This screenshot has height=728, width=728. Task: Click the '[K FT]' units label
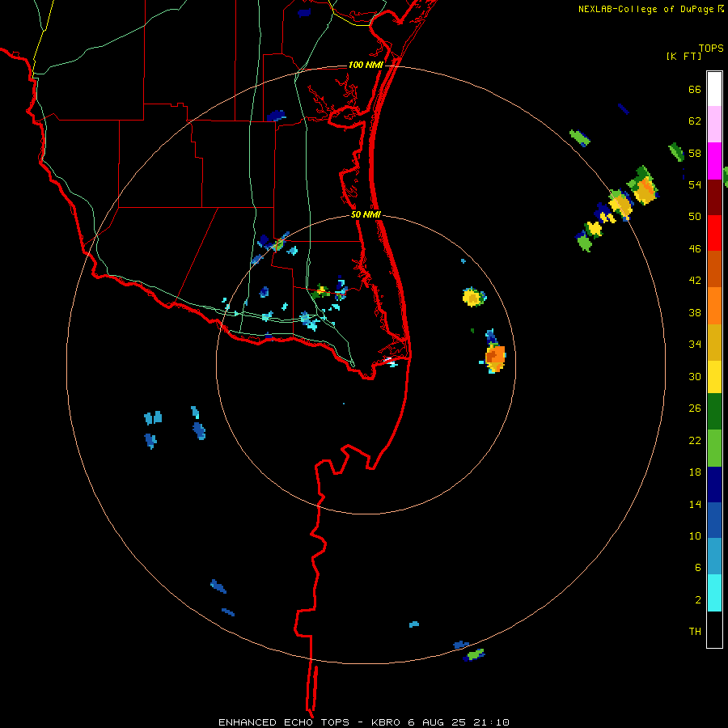click(x=684, y=56)
